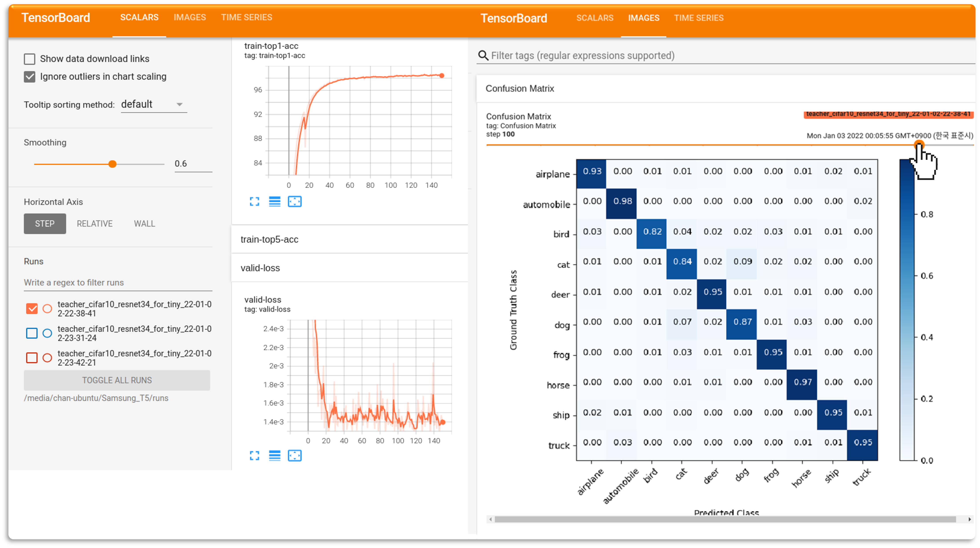Click the Smoothing slider handle
The height and width of the screenshot is (548, 980).
click(112, 164)
